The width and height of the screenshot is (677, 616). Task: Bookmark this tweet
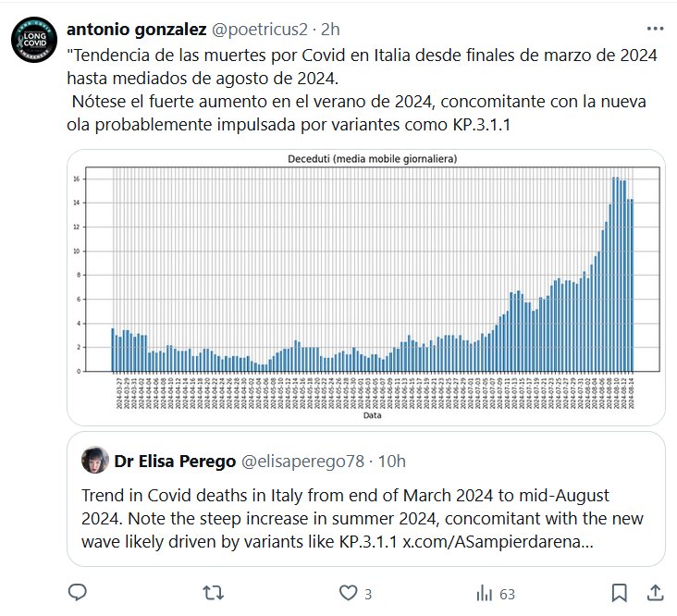(620, 592)
